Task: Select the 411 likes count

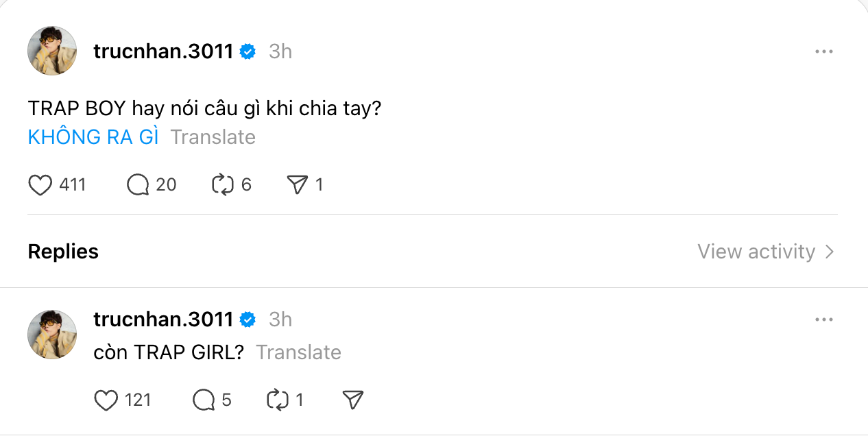Action: [x=73, y=184]
